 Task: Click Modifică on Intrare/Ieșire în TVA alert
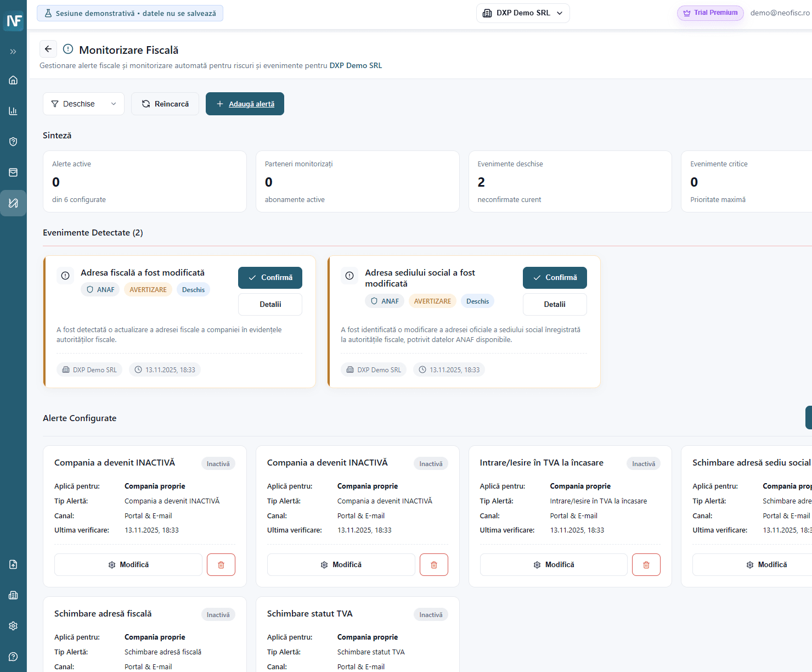coord(554,564)
